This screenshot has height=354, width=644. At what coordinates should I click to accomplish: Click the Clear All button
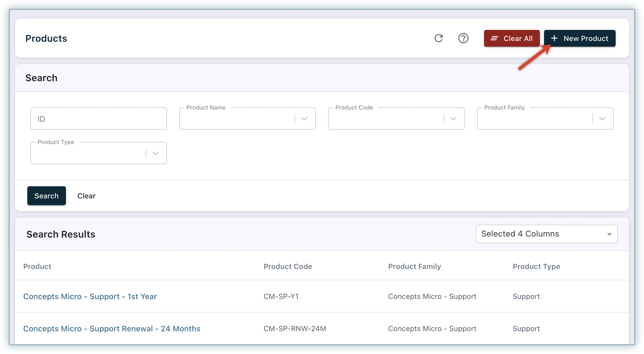[x=512, y=38]
